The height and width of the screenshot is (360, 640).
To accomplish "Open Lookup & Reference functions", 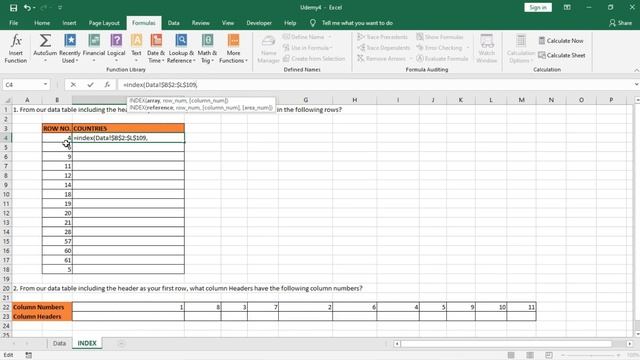I will pyautogui.click(x=181, y=49).
